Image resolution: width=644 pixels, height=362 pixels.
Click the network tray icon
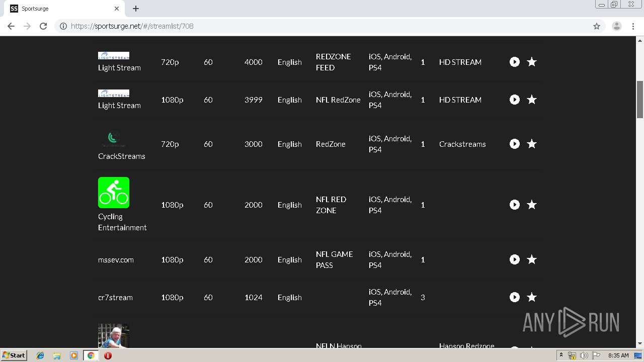(572, 355)
